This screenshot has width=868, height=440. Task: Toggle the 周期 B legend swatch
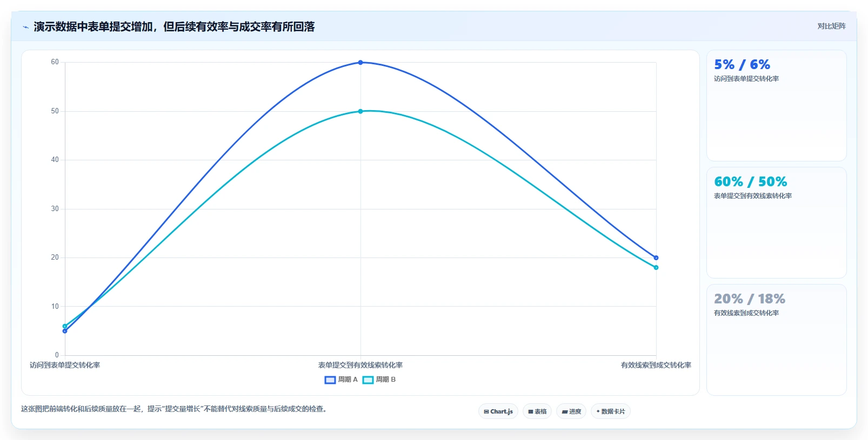368,380
